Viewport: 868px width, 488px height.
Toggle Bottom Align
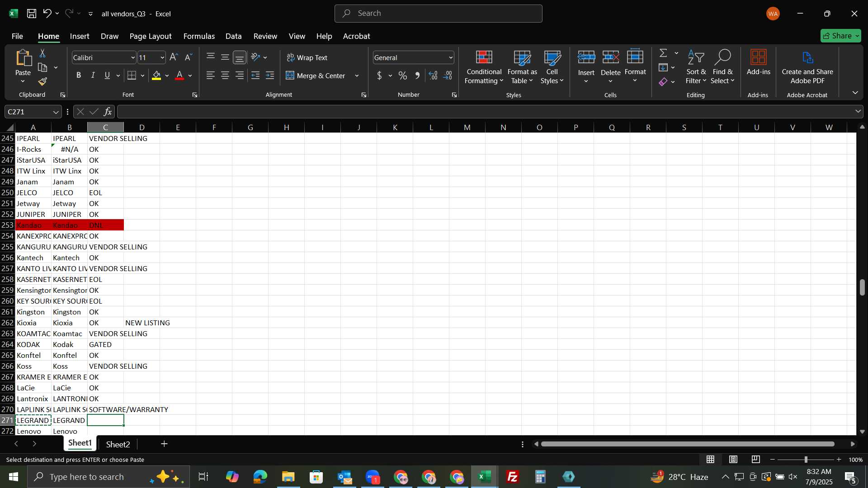click(240, 57)
